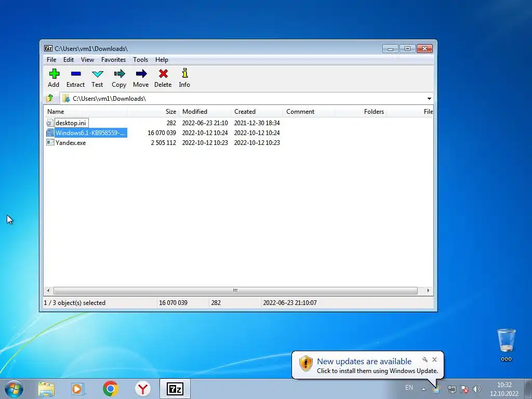Viewport: 532px width, 399px height.
Task: Click the size value 16 070 039 in list
Action: pos(162,132)
